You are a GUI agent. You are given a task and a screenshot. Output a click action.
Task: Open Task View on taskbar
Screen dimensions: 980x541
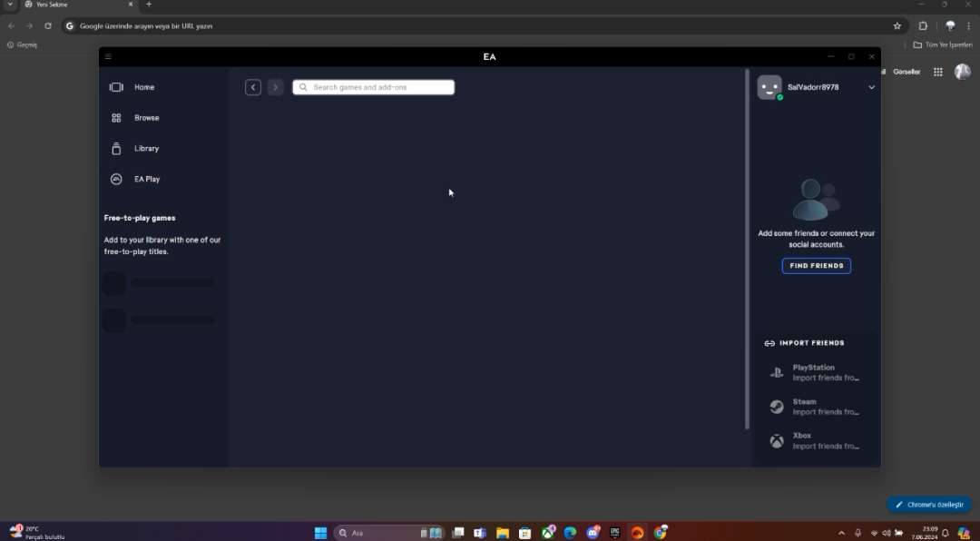[x=458, y=533]
